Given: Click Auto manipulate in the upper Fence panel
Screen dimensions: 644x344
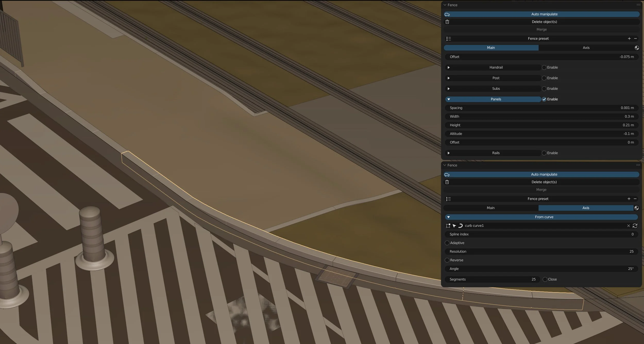Looking at the screenshot, I should 544,14.
